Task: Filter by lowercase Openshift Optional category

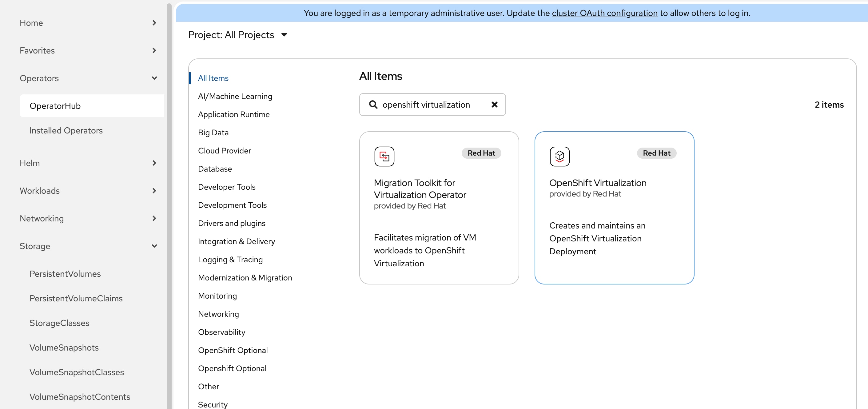Action: tap(232, 369)
